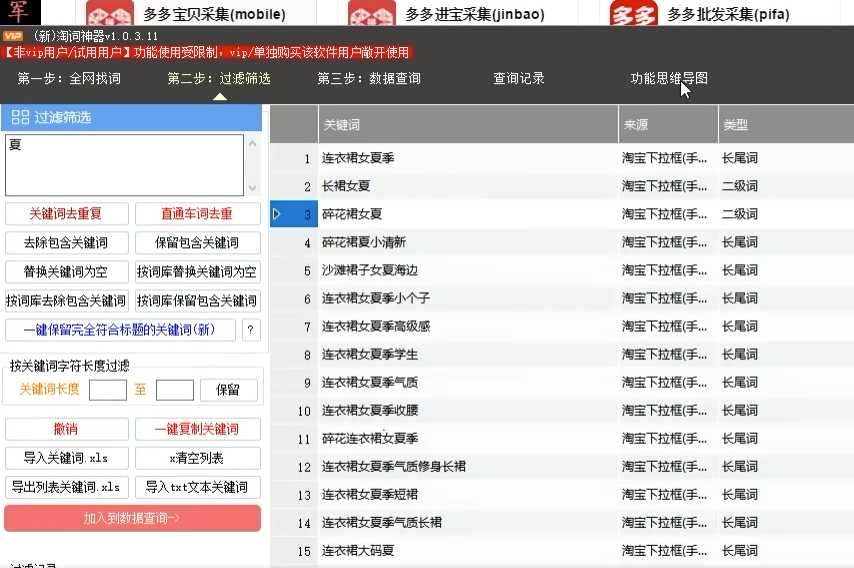Viewport: 854px width, 568px height.
Task: Click the 过滤筛选 panel grid icon
Action: (20, 117)
